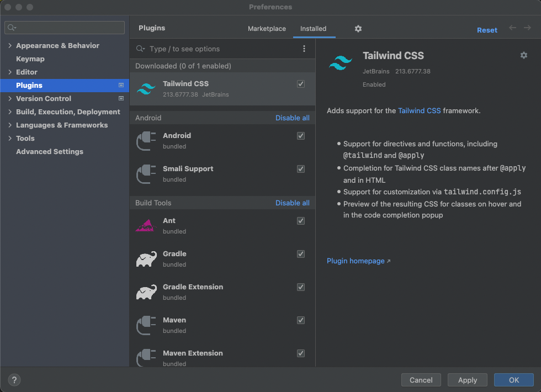Open the Tailwind CSS detail gear menu

pyautogui.click(x=524, y=55)
